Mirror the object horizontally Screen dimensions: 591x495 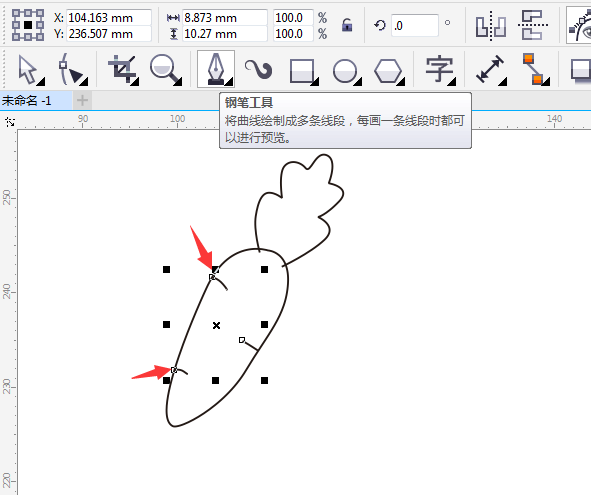click(x=490, y=26)
